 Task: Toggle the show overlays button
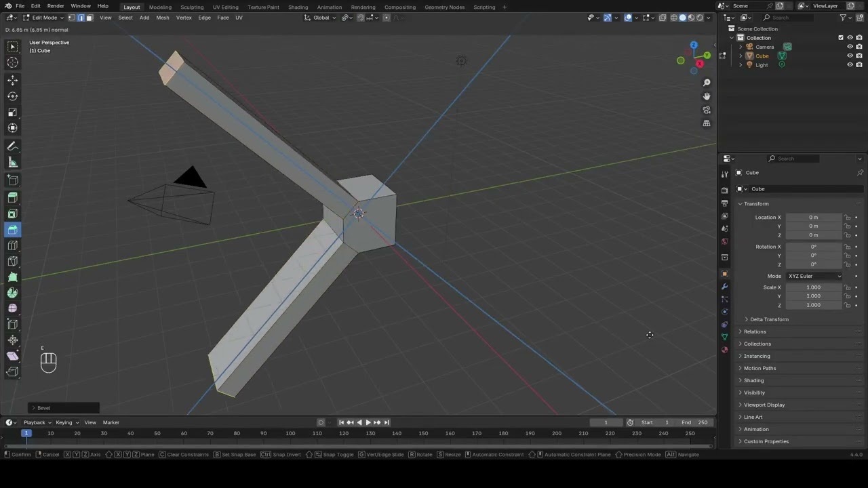628,18
